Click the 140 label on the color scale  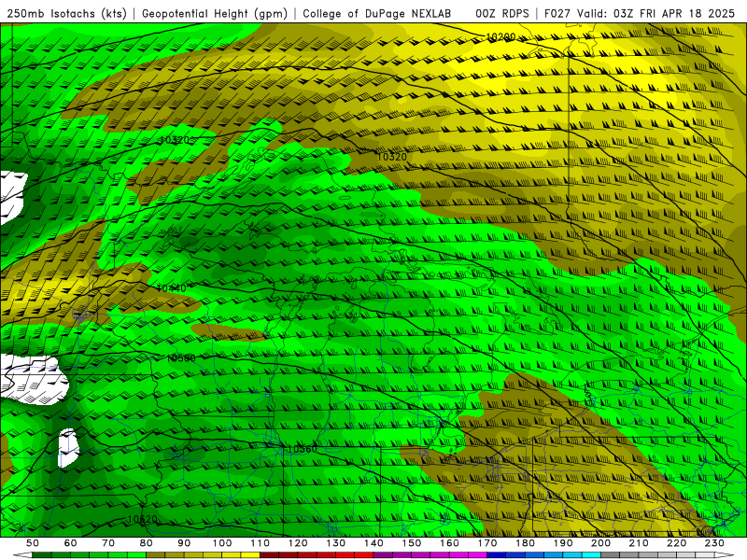point(373,543)
